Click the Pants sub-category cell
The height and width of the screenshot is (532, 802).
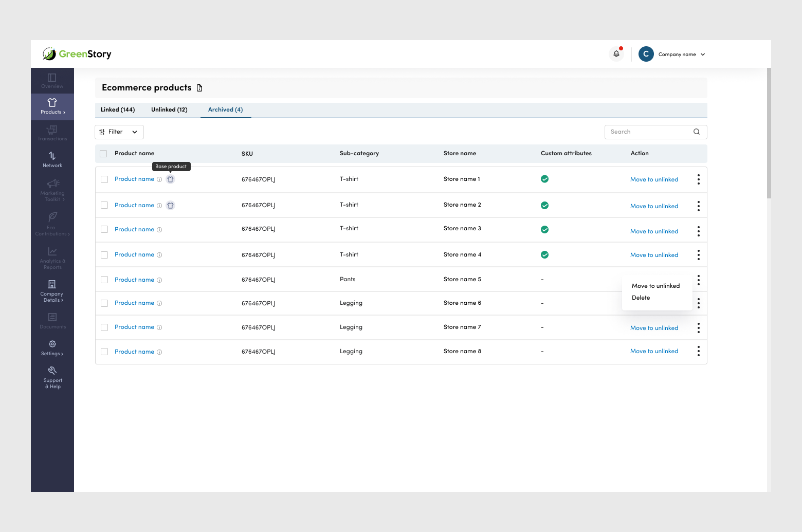coord(348,279)
